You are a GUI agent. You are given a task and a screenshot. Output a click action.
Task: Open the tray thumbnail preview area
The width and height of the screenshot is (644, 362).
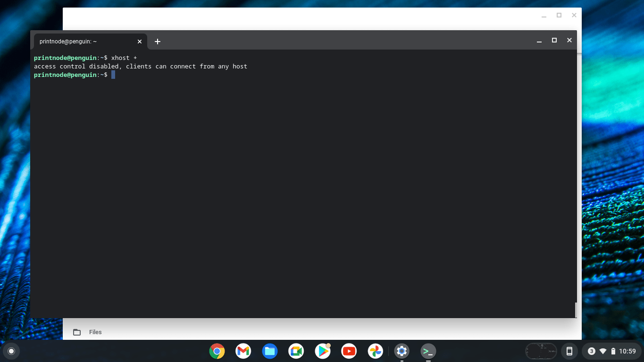(x=541, y=351)
